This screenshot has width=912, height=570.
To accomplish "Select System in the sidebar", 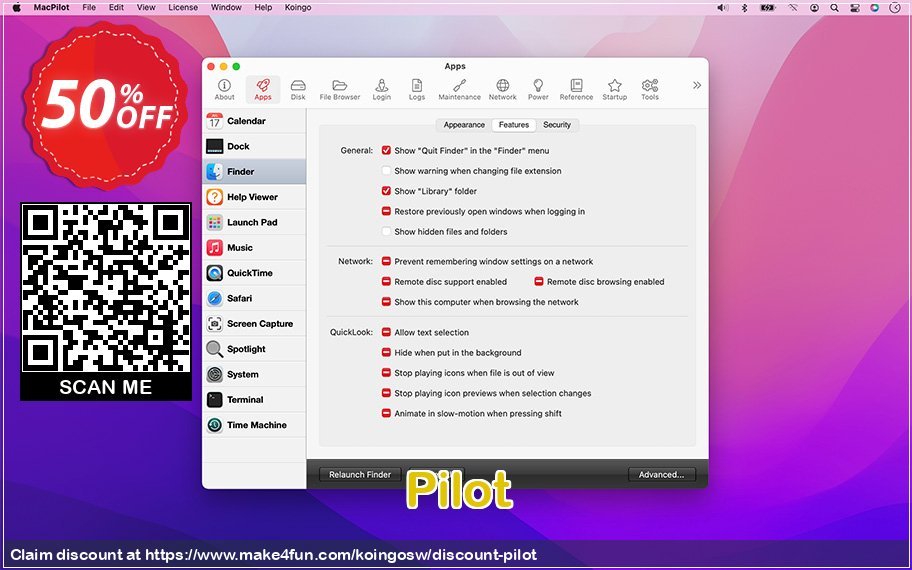I will coord(254,375).
